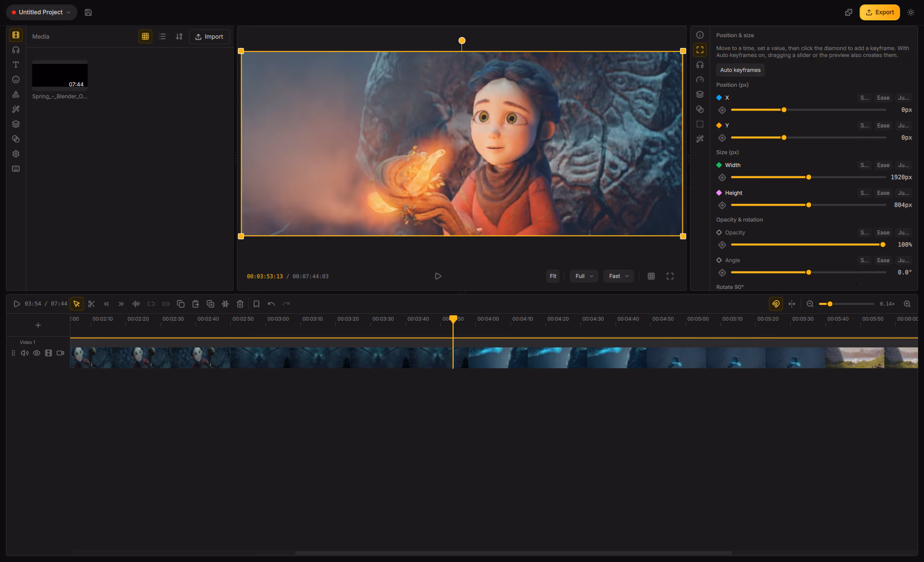This screenshot has width=924, height=562.
Task: Open the Ease menu for Width
Action: point(883,166)
